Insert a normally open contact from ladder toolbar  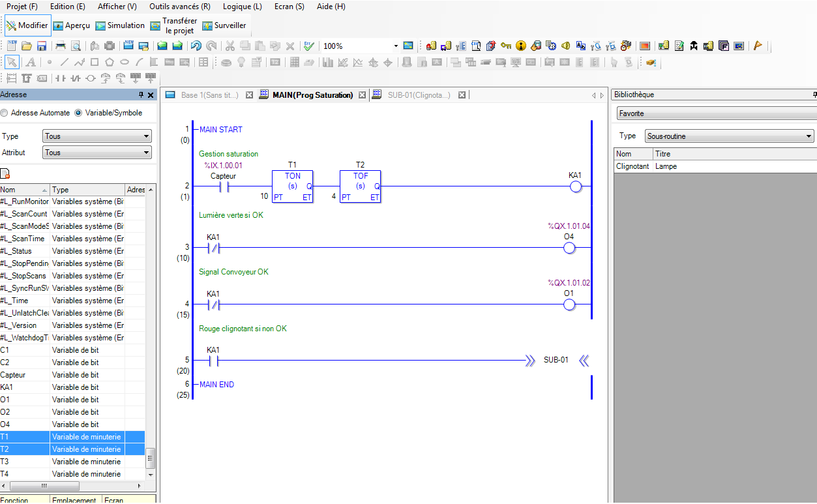point(61,78)
